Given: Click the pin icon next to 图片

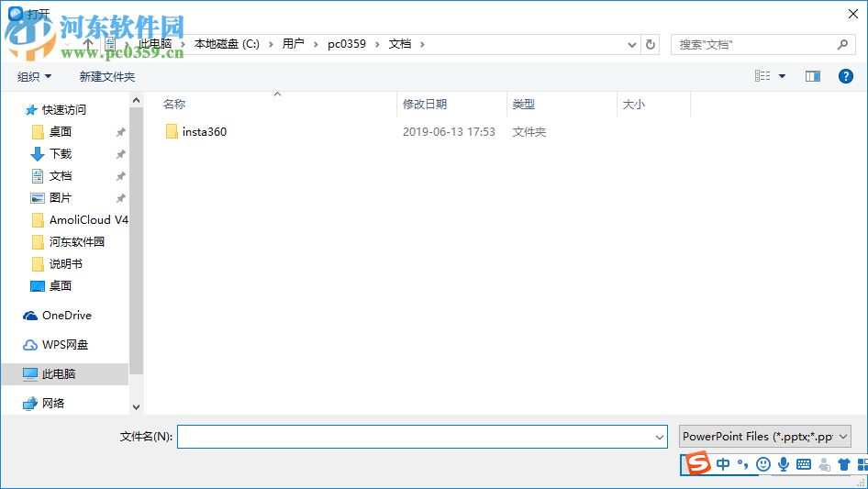Looking at the screenshot, I should tap(120, 198).
